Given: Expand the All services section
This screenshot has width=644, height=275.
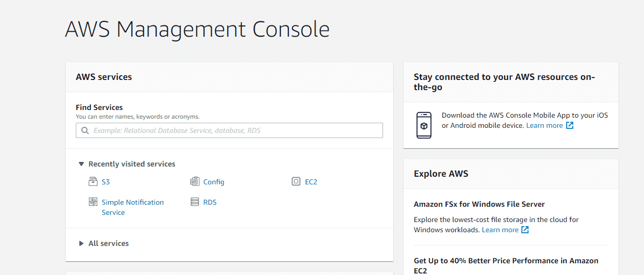Looking at the screenshot, I should [x=81, y=243].
